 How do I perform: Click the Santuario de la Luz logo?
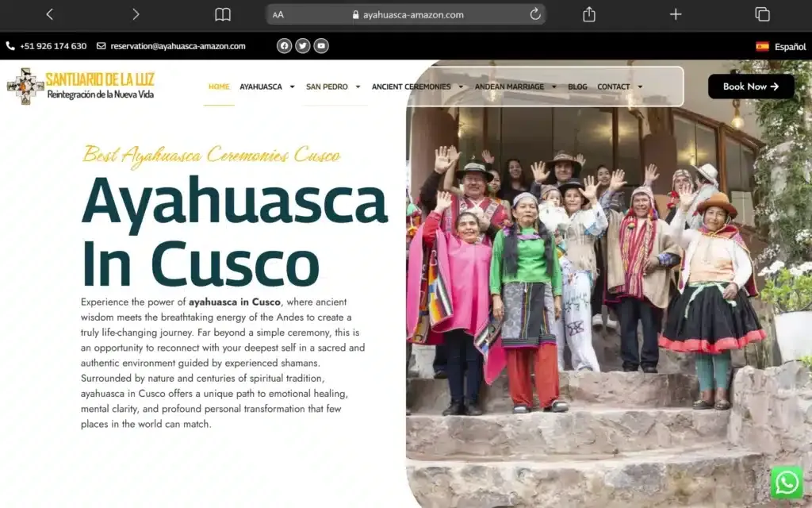click(81, 86)
